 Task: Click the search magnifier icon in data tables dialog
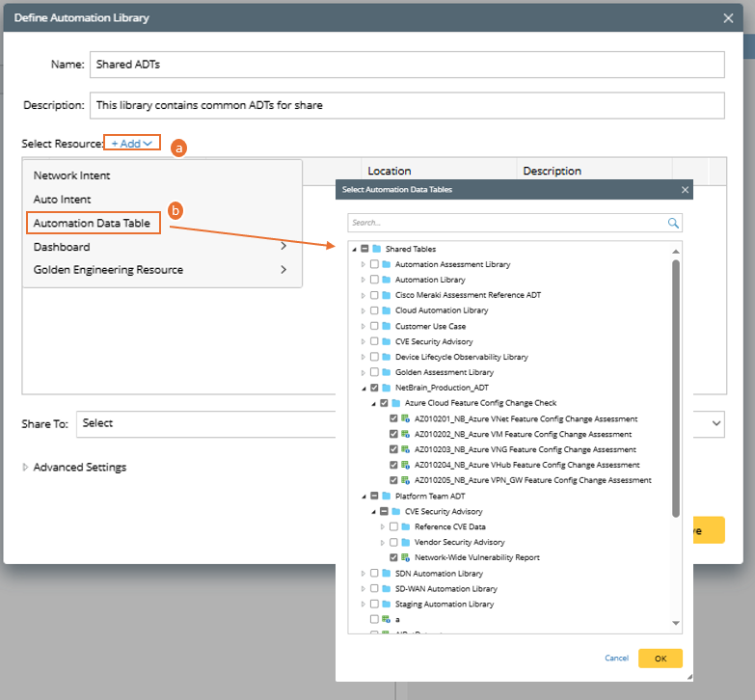pos(673,223)
